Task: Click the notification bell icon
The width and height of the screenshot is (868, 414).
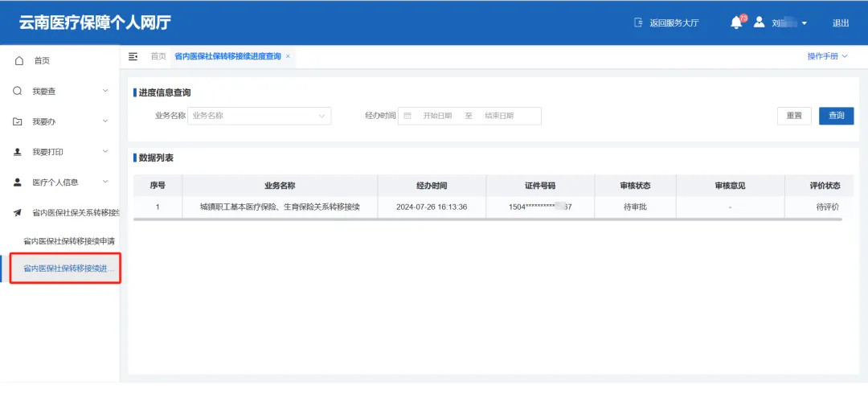Action: click(735, 23)
